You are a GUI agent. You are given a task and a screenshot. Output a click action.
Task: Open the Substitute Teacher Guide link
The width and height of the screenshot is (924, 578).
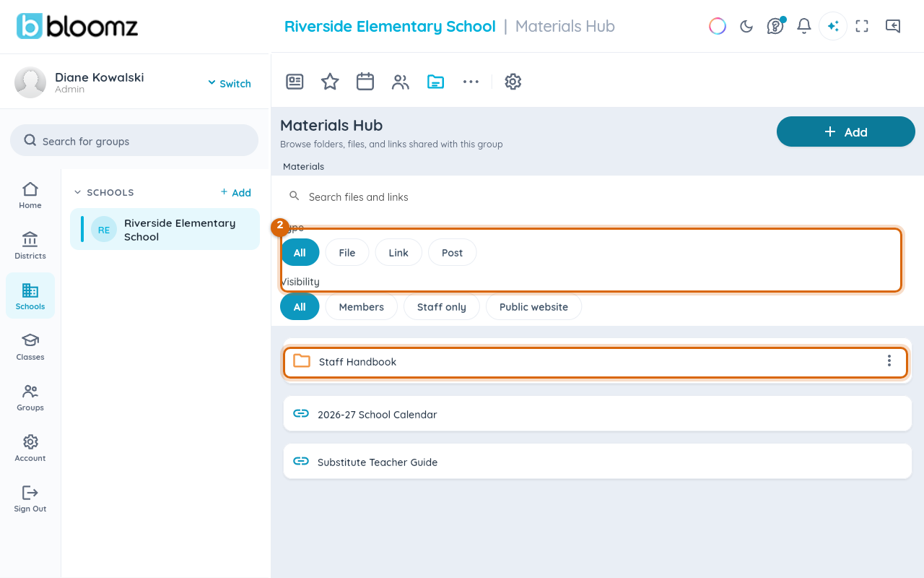[598, 462]
